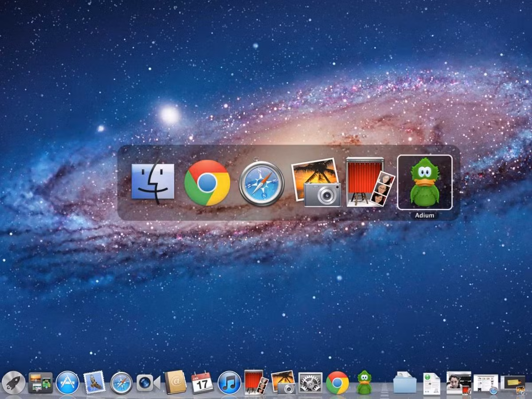Open iTunes from the Dock
This screenshot has height=399, width=532.
[229, 383]
